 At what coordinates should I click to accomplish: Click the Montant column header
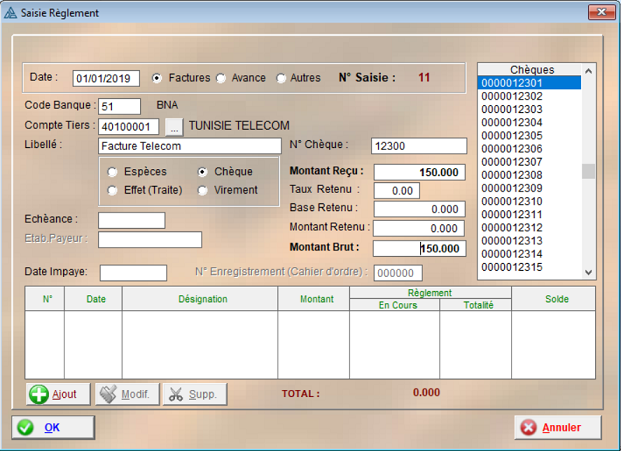point(316,299)
